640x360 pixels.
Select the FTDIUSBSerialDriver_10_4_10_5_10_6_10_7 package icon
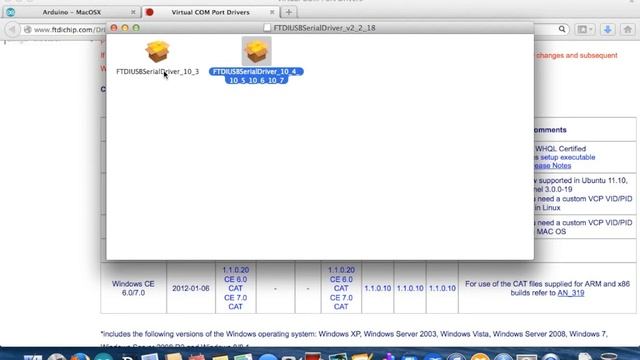click(256, 51)
